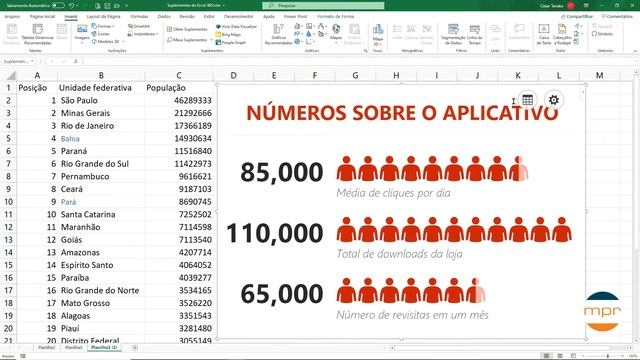Click the insert function fx icon
Screen dimensions: 640x360
coord(76,61)
